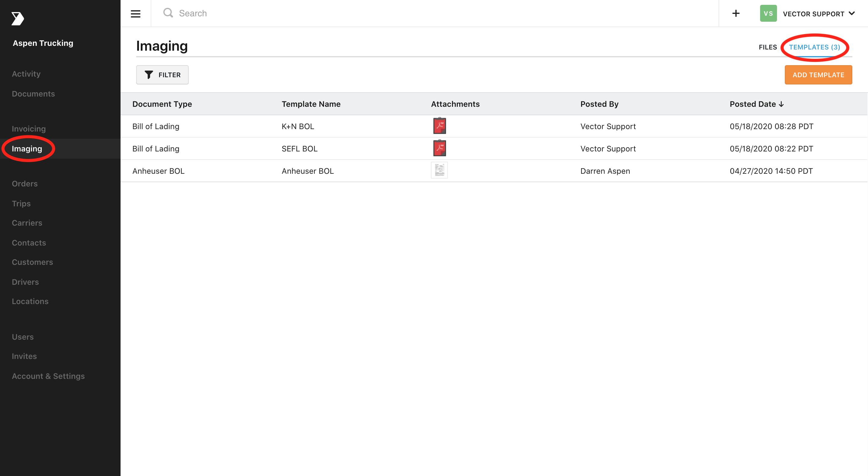Image resolution: width=868 pixels, height=476 pixels.
Task: Go to Users page
Action: [x=23, y=337]
